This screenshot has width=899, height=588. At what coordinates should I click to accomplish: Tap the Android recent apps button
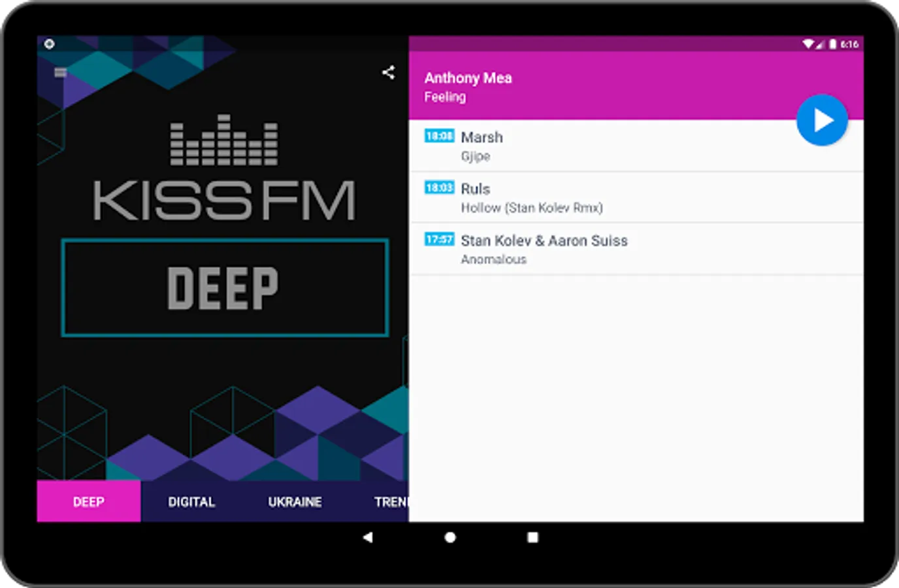click(533, 537)
